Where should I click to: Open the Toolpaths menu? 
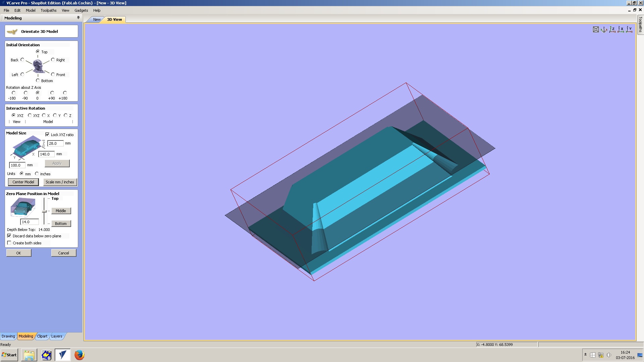click(49, 10)
